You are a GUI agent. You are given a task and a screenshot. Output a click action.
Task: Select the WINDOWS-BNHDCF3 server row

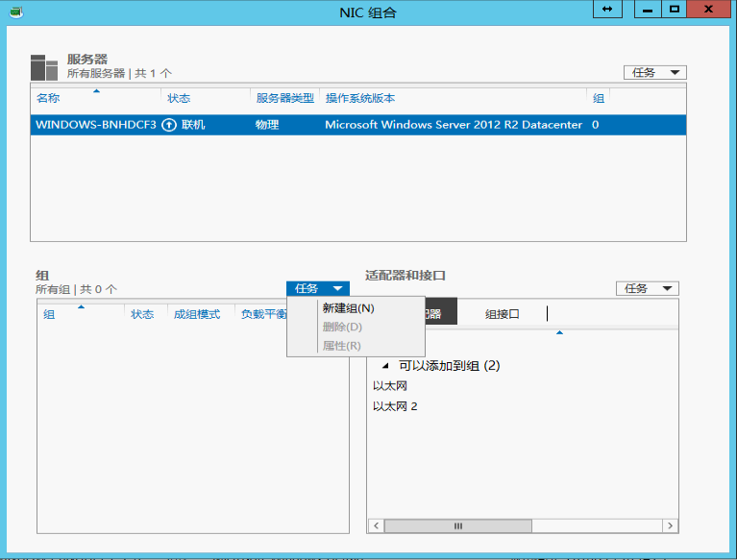click(358, 125)
